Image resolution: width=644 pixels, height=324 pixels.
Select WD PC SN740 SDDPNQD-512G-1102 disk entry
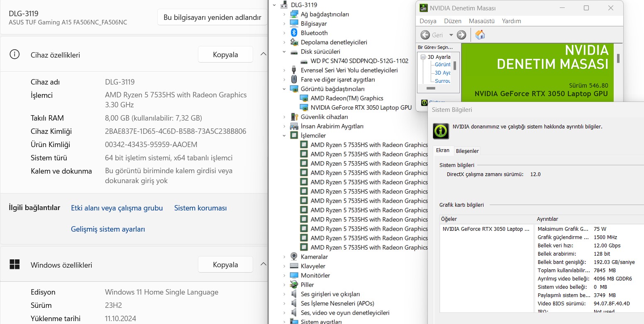coord(359,61)
